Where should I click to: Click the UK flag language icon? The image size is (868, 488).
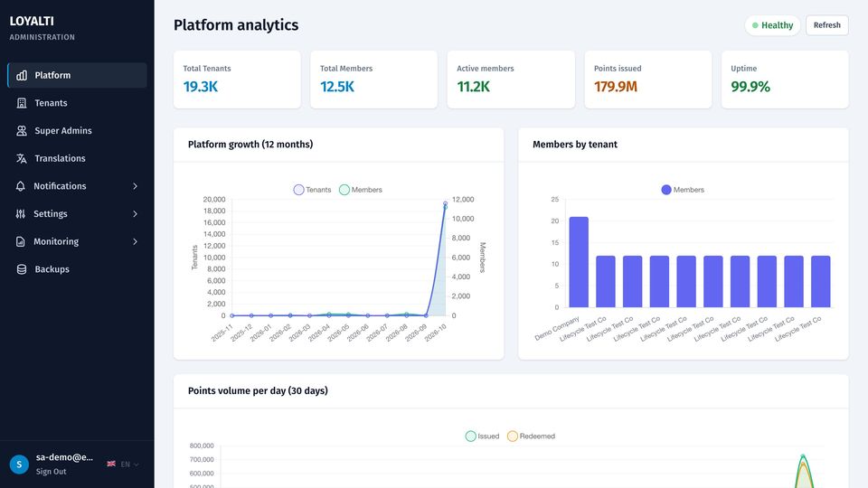click(111, 464)
